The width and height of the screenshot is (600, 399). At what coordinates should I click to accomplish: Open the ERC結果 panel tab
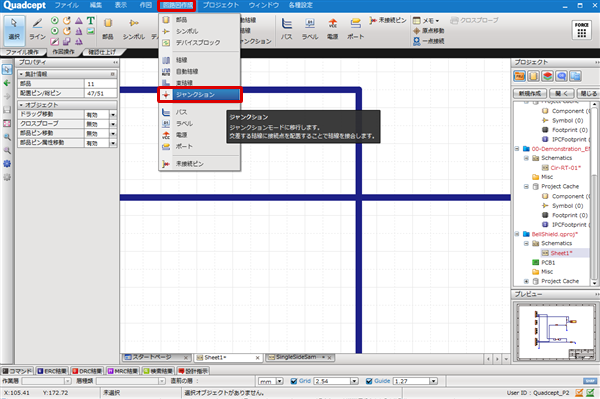tap(52, 371)
